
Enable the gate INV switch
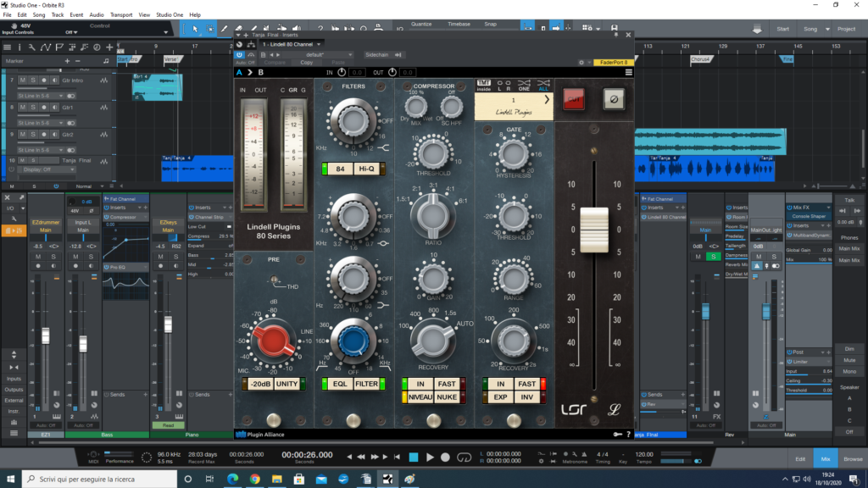526,396
